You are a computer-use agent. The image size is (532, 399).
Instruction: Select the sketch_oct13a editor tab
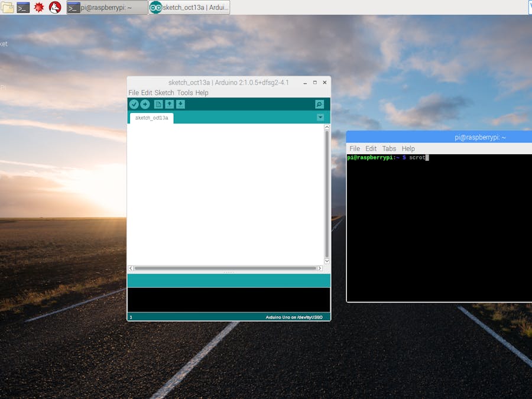coord(150,118)
